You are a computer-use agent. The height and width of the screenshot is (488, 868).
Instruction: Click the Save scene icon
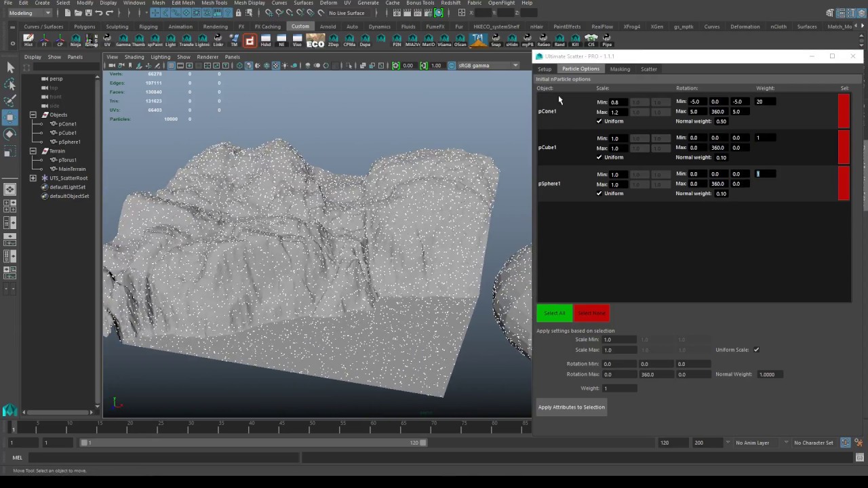[88, 13]
